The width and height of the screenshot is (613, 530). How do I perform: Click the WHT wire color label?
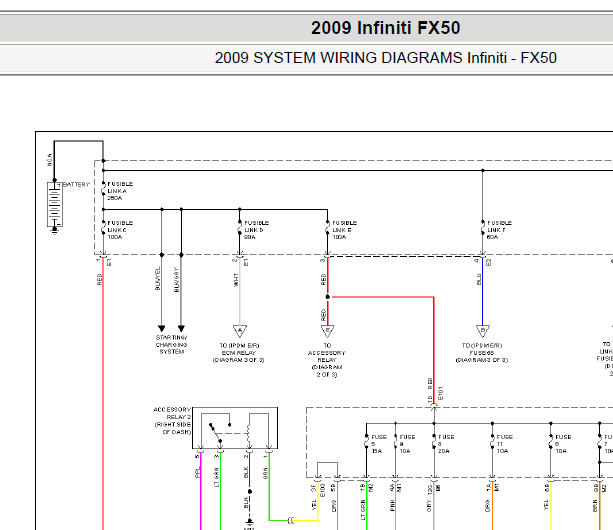[236, 280]
